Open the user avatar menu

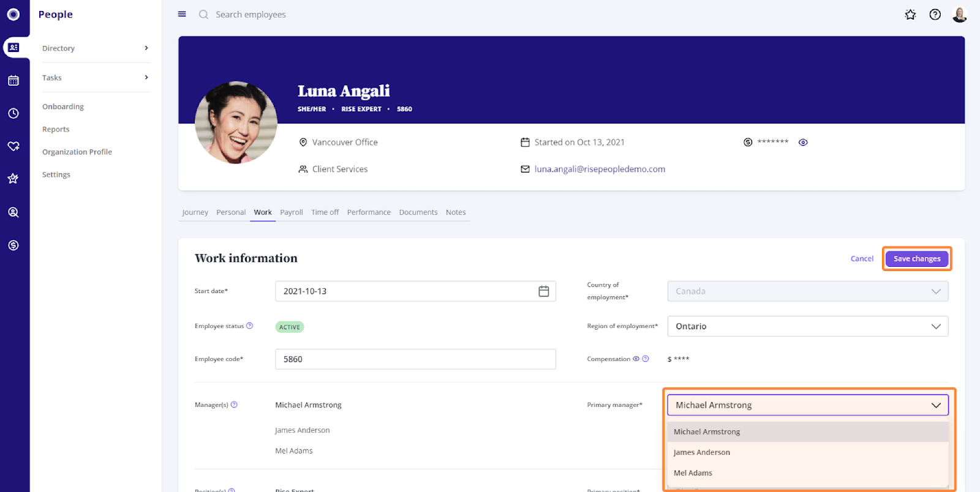[x=960, y=15]
